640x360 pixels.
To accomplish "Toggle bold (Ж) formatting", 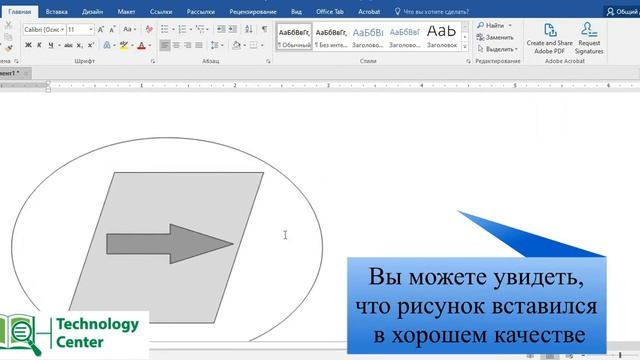I will point(28,45).
